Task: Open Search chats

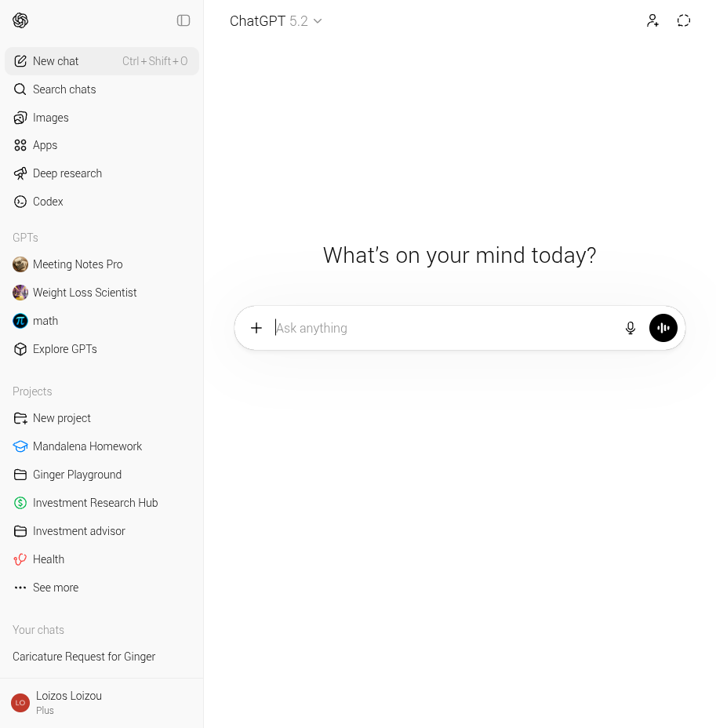Action: click(64, 89)
